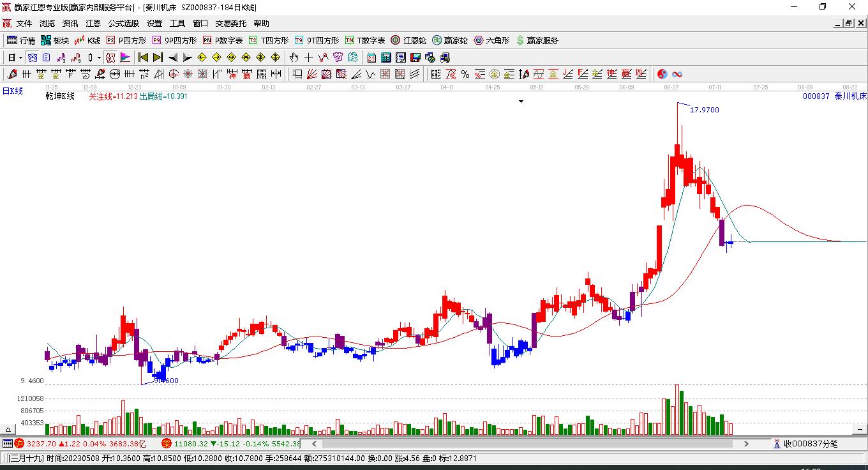Open the calendar icon showing 21
The image size is (868, 470).
point(371,57)
